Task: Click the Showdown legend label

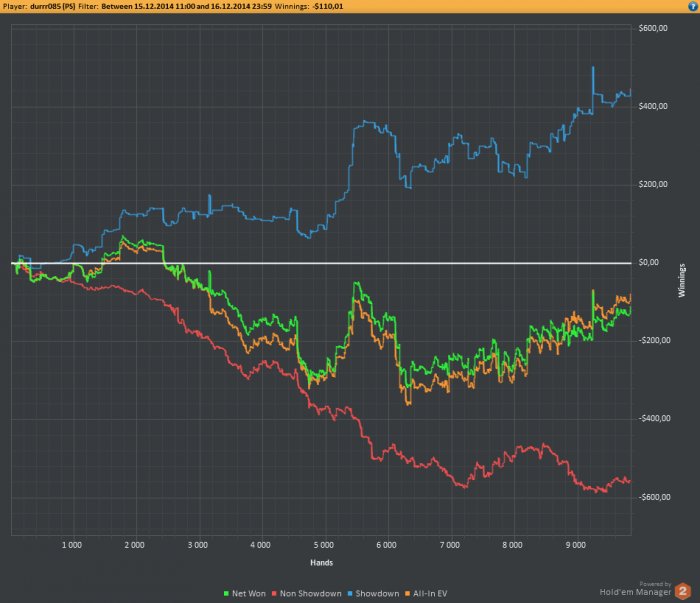Action: (x=377, y=594)
